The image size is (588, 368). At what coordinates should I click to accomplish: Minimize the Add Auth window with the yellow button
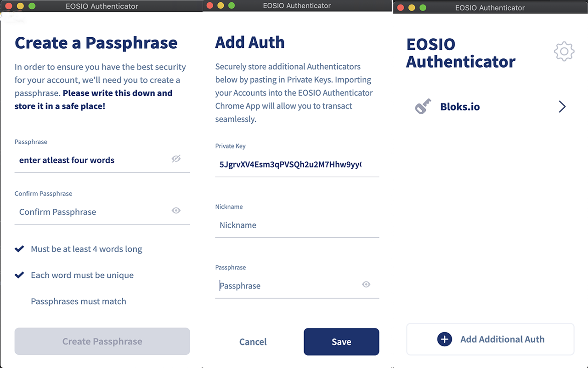point(220,6)
